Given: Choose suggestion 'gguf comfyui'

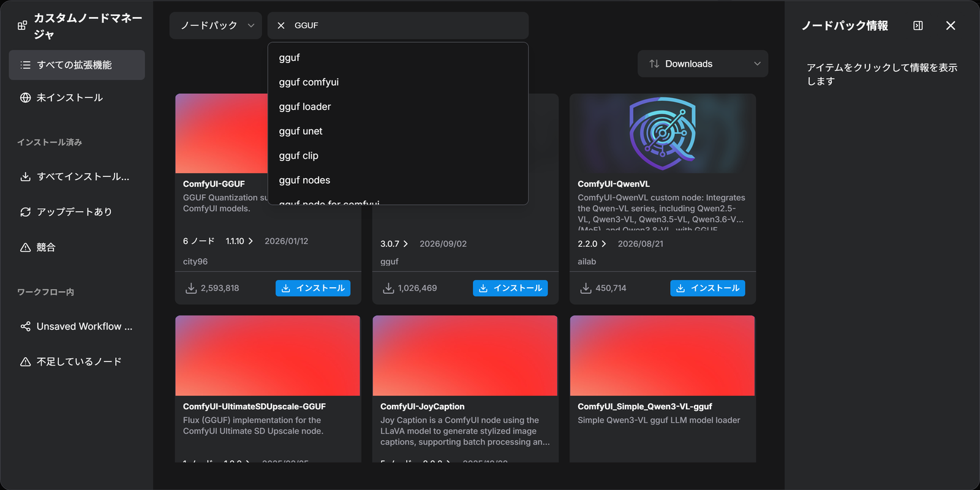Looking at the screenshot, I should [x=398, y=82].
